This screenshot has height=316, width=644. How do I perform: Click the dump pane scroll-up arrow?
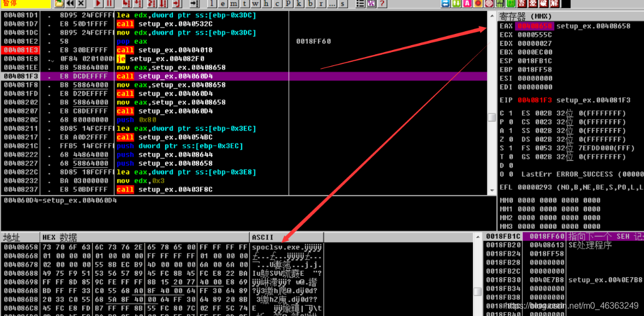(477, 237)
